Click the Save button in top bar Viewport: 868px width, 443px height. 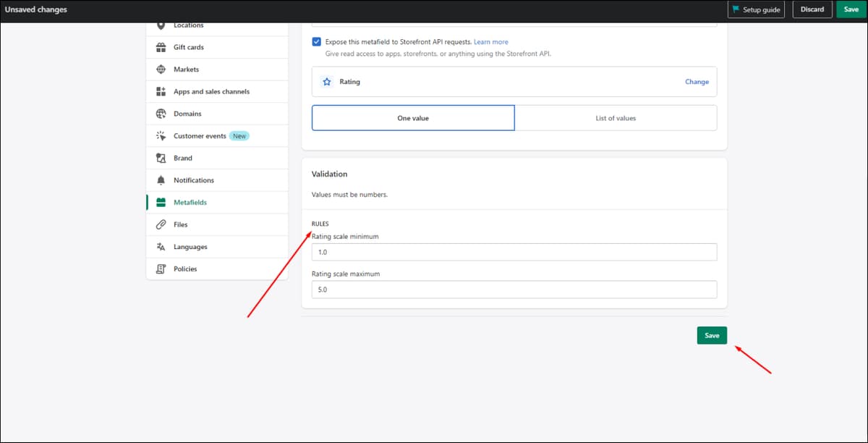(x=851, y=9)
